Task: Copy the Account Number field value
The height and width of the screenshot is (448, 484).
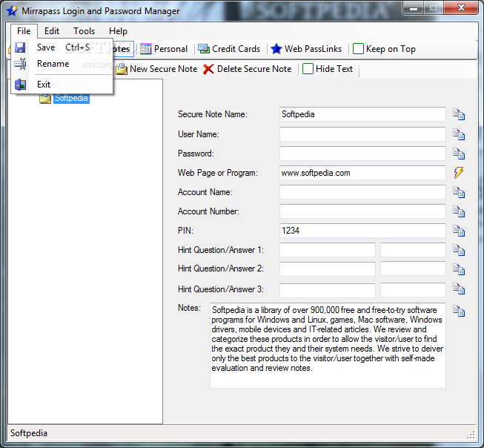Action: point(459,211)
